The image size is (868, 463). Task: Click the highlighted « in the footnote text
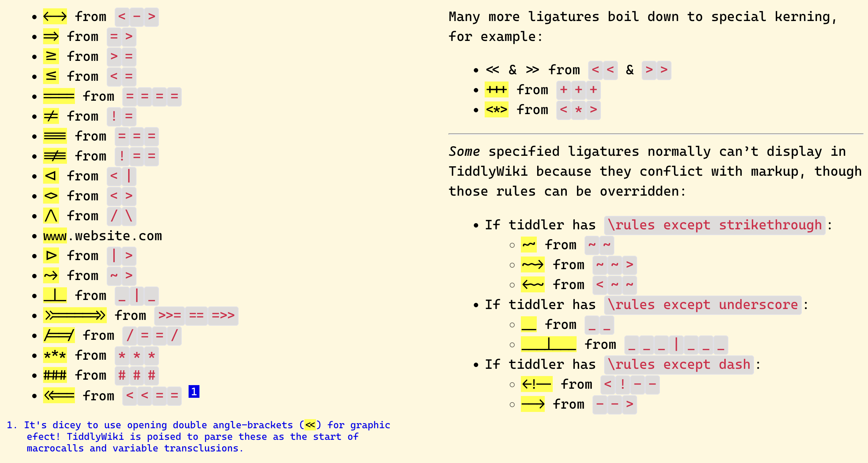pos(310,425)
